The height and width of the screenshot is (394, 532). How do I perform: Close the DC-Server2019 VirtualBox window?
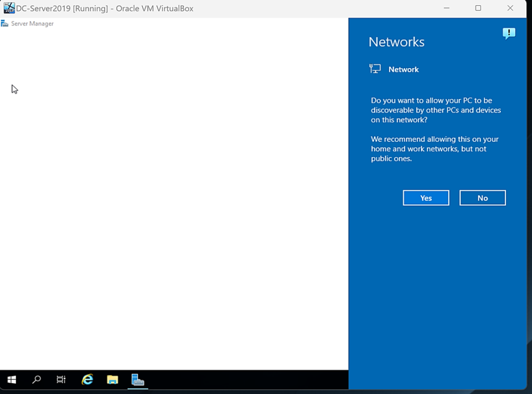tap(510, 8)
